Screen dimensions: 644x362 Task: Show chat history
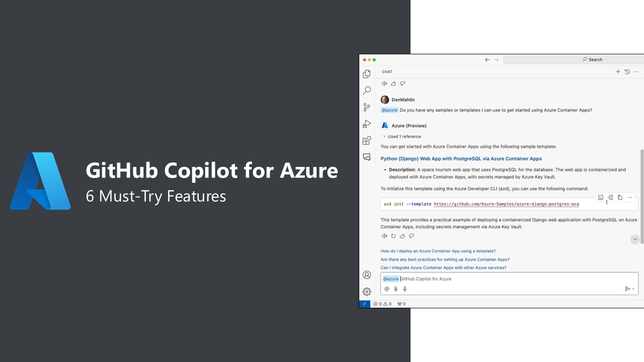coord(627,72)
